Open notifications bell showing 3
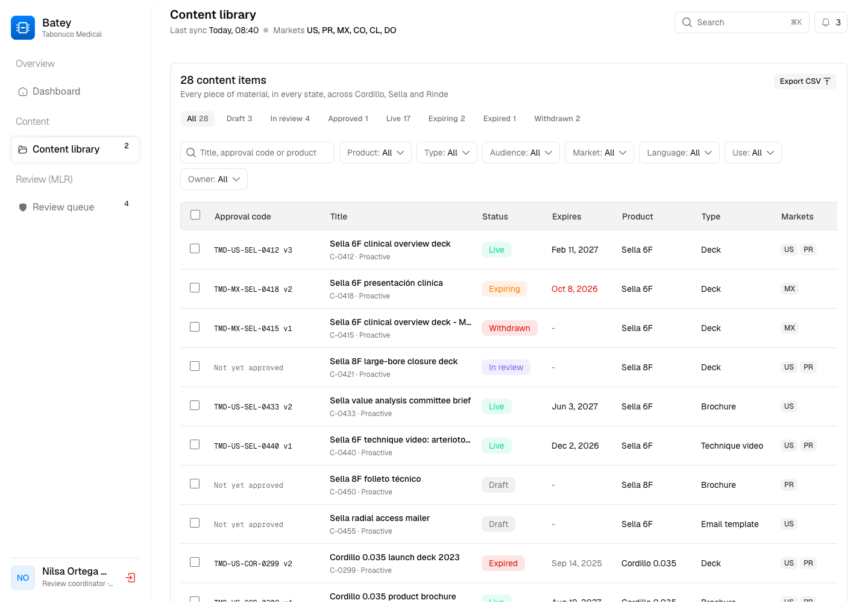The width and height of the screenshot is (868, 603). coord(831,22)
